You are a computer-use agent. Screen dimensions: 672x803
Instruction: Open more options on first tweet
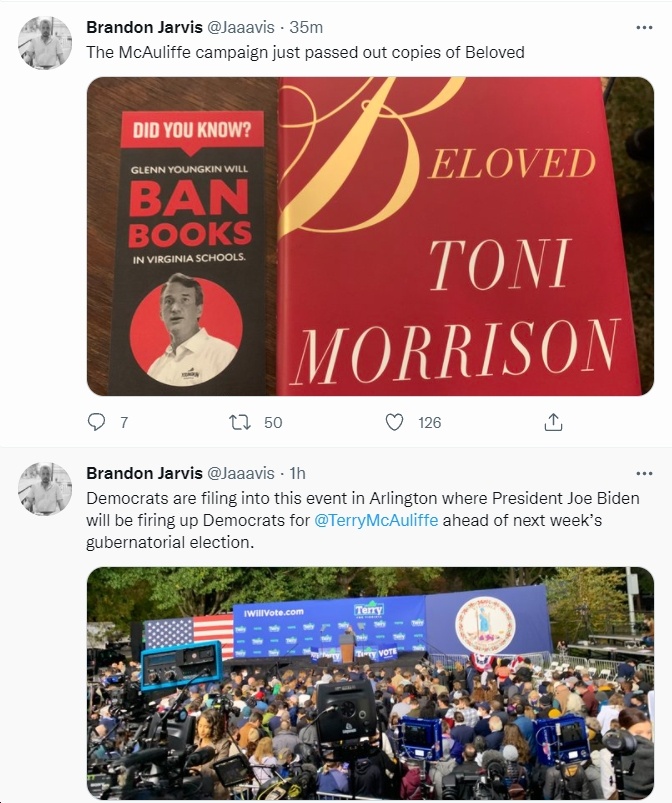pos(644,28)
